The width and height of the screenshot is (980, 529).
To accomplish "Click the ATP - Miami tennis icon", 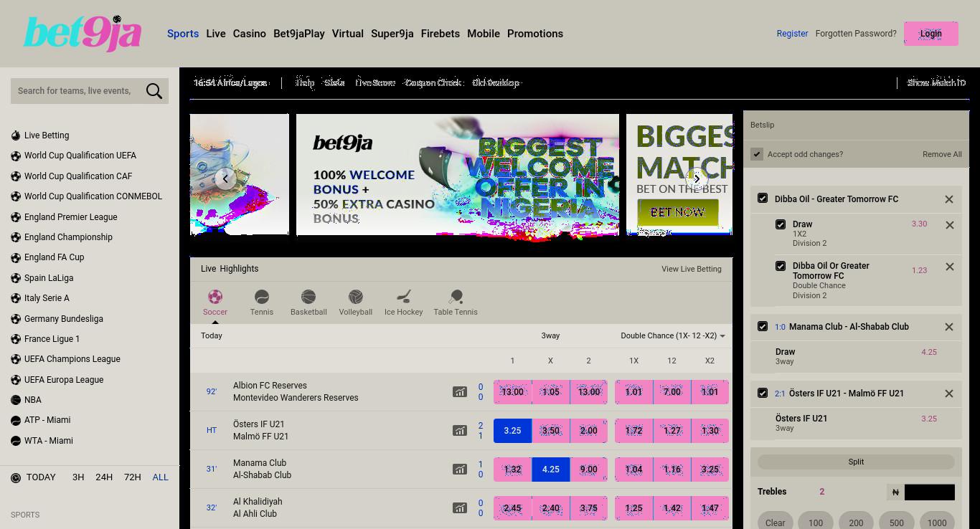I will [16, 420].
